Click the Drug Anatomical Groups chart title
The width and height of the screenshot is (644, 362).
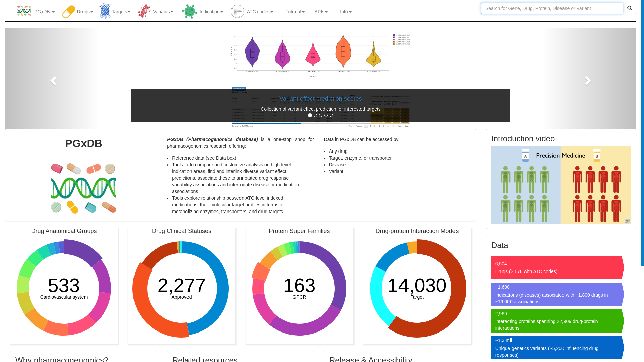tap(64, 231)
